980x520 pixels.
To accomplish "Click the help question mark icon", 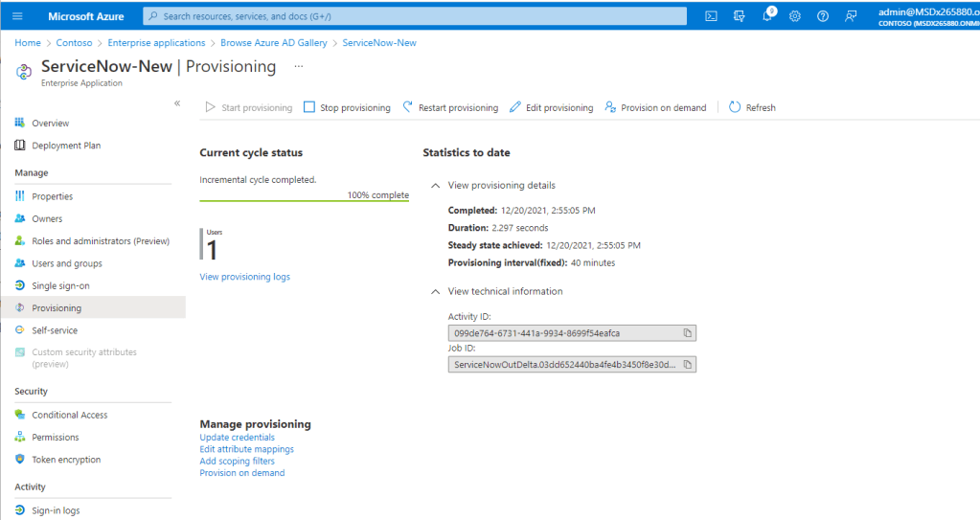I will pos(822,16).
